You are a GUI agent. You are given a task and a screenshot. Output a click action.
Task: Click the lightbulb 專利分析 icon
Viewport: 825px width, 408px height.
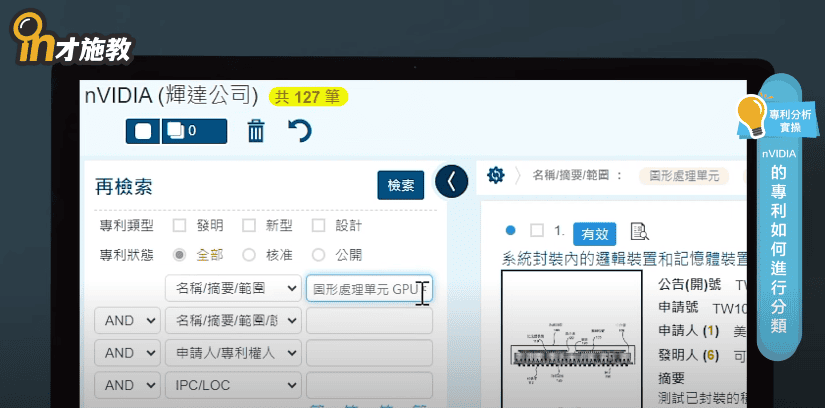point(750,113)
